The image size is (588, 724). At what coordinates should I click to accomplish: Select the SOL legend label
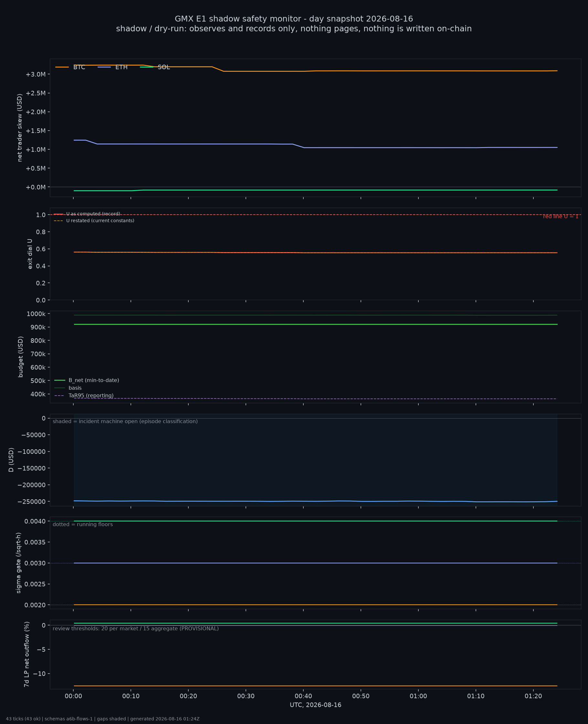(x=163, y=67)
